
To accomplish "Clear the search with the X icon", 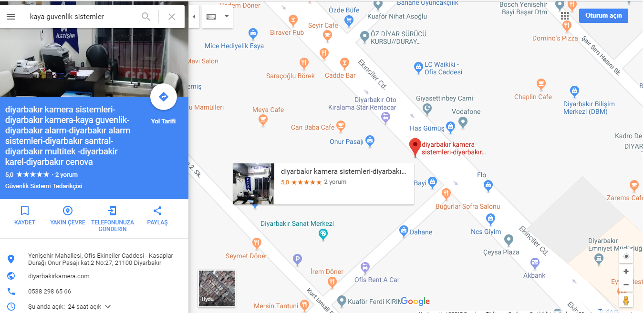I will [172, 17].
